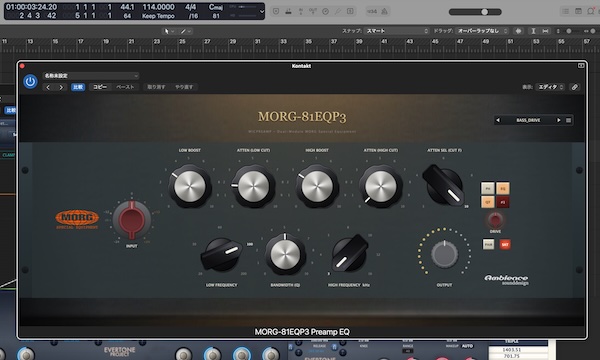Click the shield-shaped icon in the control bar
This screenshot has height=360, width=600.
click(276, 11)
